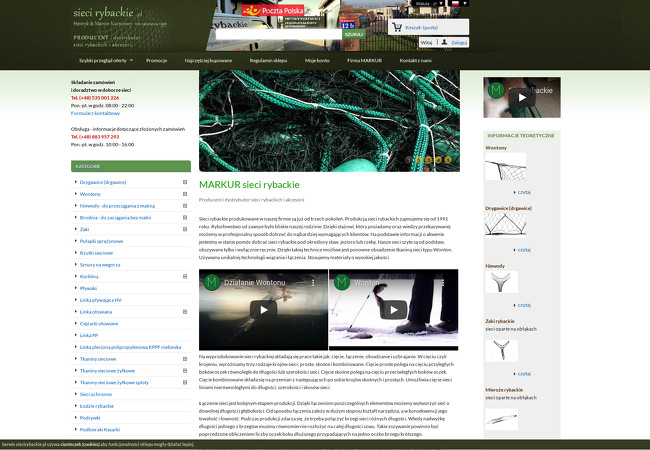
Task: Click the SZUKAJ search button
Action: point(354,34)
